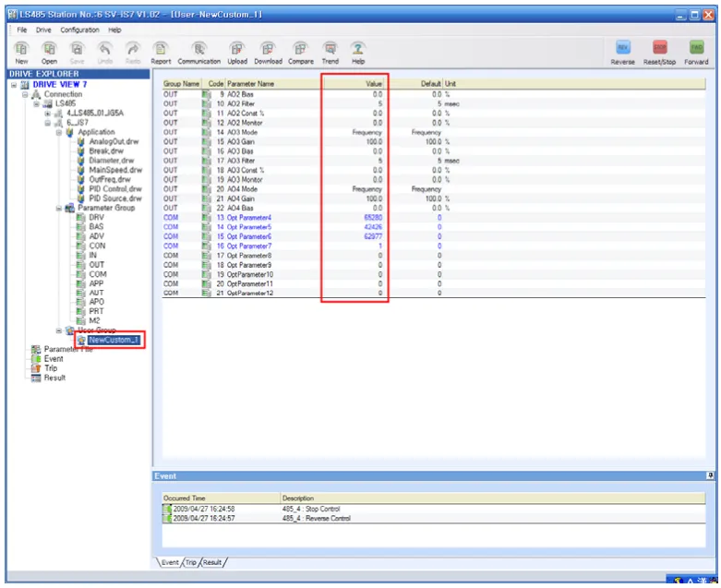721x588 pixels.
Task: Open the Drive menu
Action: (x=43, y=30)
